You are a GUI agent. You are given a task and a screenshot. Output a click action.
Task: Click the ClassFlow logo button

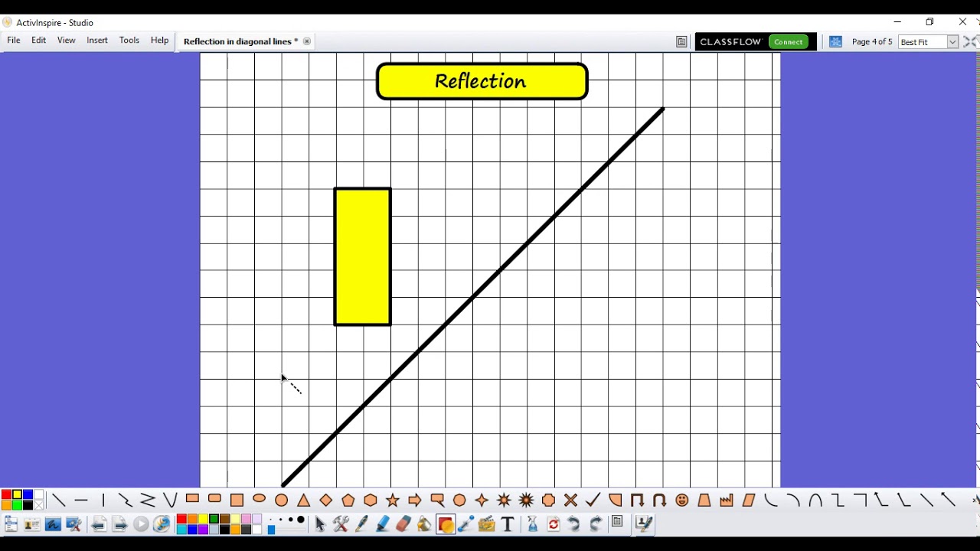click(731, 42)
